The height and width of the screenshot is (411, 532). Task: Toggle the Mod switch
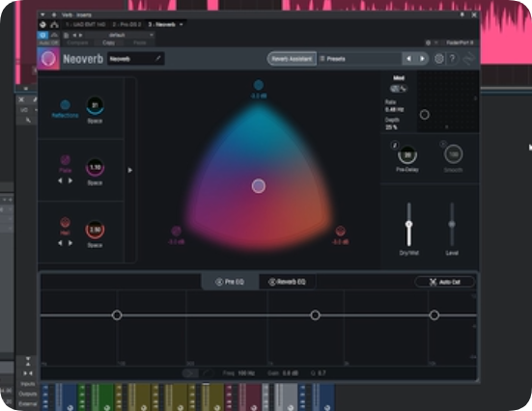399,89
